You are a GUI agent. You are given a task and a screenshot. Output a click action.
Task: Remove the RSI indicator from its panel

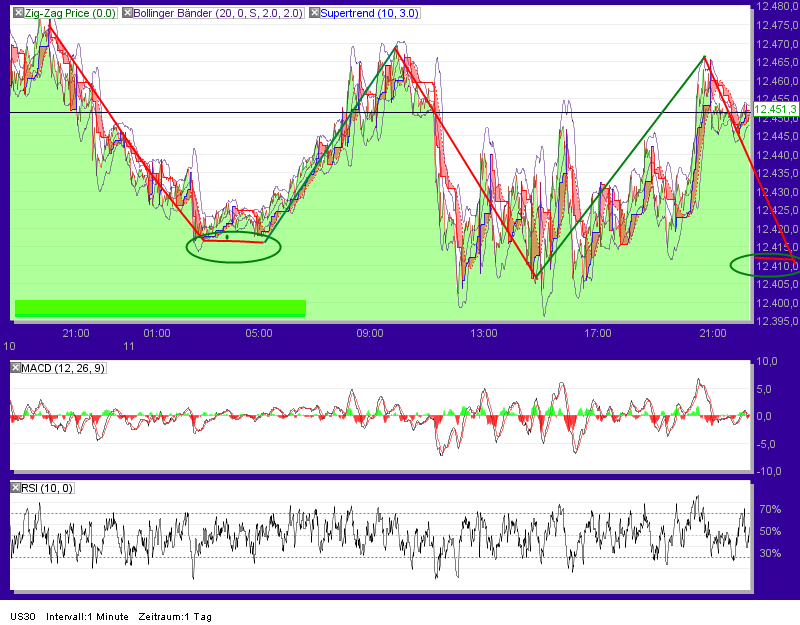[x=14, y=487]
